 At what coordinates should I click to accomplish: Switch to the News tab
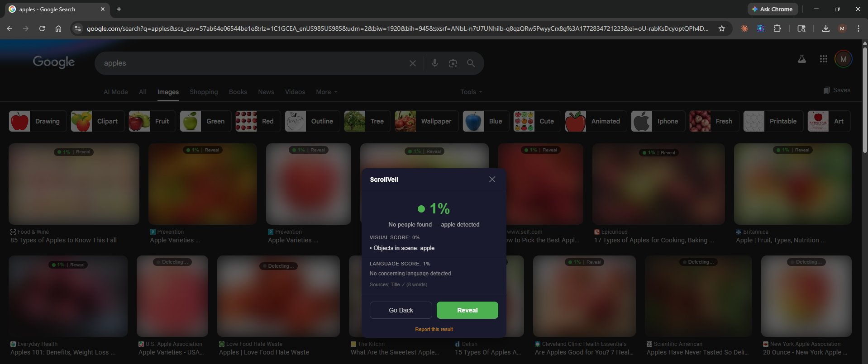(x=266, y=92)
